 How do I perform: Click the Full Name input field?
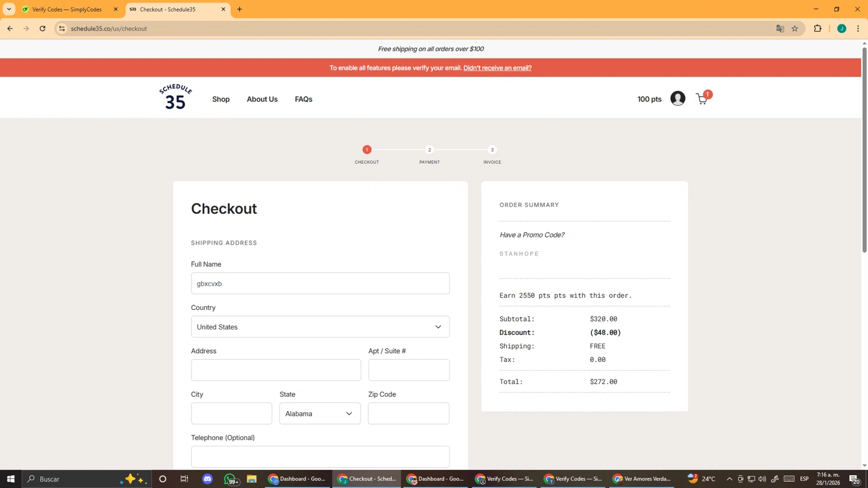pos(320,283)
